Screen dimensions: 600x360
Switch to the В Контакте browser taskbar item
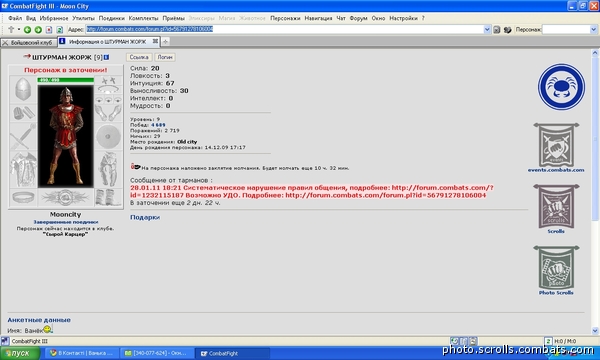[x=82, y=353]
